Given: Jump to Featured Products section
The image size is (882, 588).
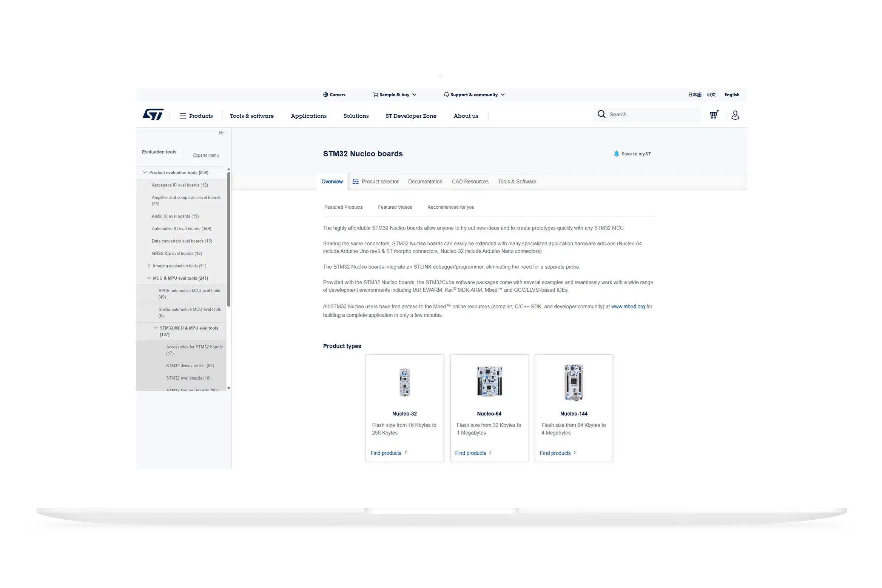Looking at the screenshot, I should (x=344, y=207).
